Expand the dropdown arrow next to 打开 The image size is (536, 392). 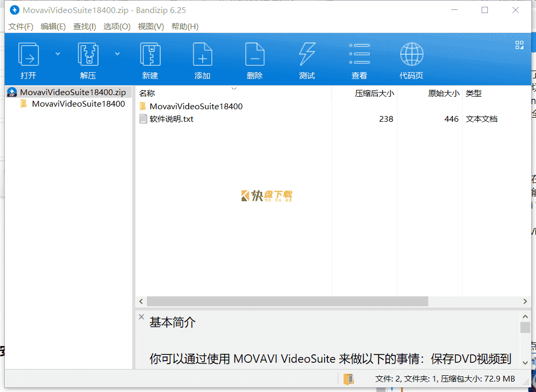[58, 54]
